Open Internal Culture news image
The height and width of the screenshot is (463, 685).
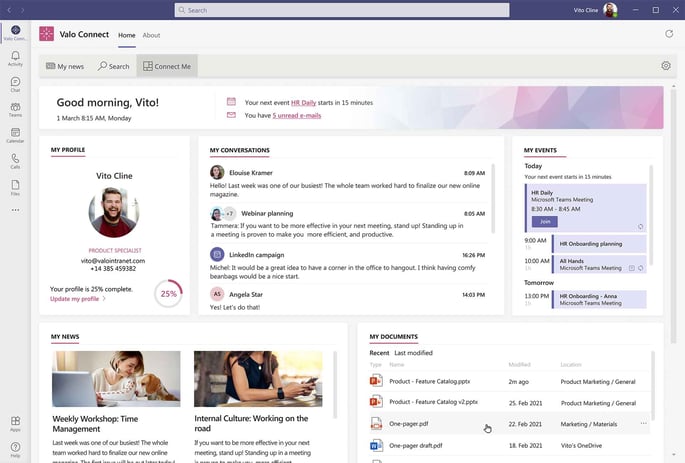(x=258, y=379)
